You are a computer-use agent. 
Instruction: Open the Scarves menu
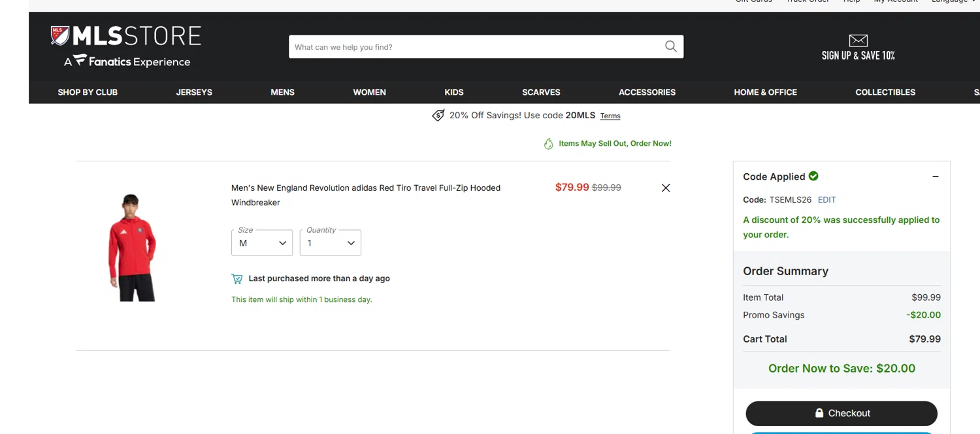click(541, 92)
